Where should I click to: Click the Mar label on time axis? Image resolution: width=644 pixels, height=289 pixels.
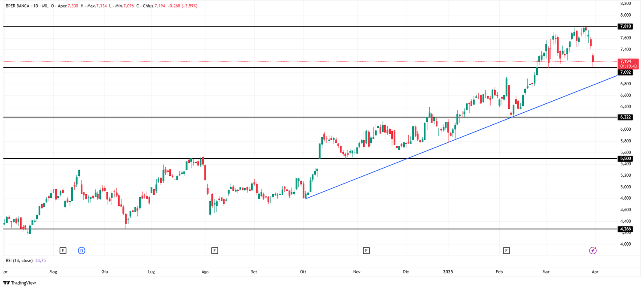click(546, 272)
